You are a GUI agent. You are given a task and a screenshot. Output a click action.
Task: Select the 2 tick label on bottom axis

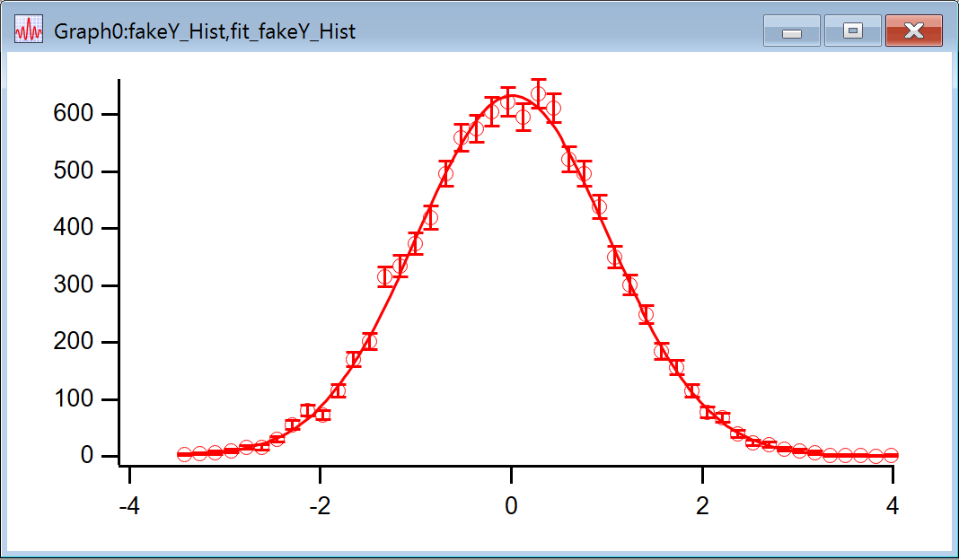pyautogui.click(x=702, y=505)
